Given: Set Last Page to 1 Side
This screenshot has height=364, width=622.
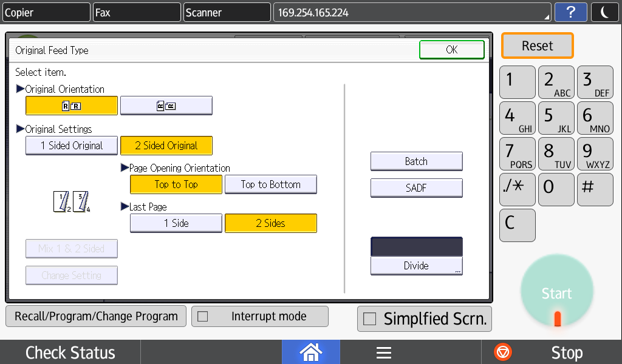Looking at the screenshot, I should pos(176,223).
